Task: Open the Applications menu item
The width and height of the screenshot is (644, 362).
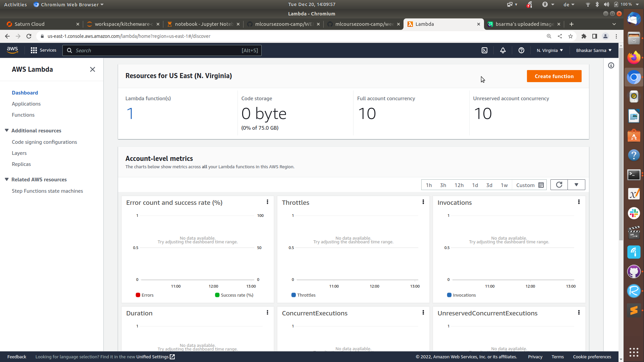Action: click(x=26, y=104)
